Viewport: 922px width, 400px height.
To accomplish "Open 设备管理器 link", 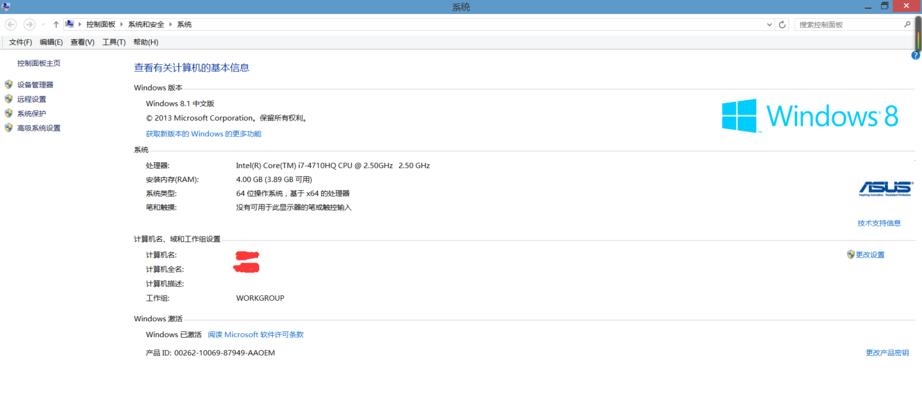I will [x=35, y=85].
